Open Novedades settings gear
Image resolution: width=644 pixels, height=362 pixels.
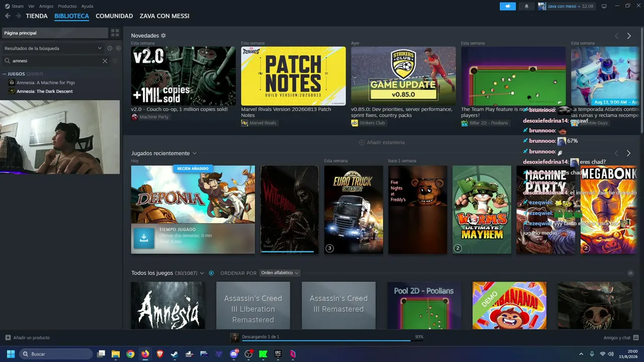(x=163, y=36)
